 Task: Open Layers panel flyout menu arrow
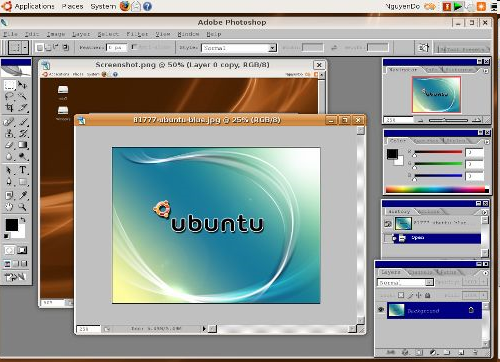[486, 273]
